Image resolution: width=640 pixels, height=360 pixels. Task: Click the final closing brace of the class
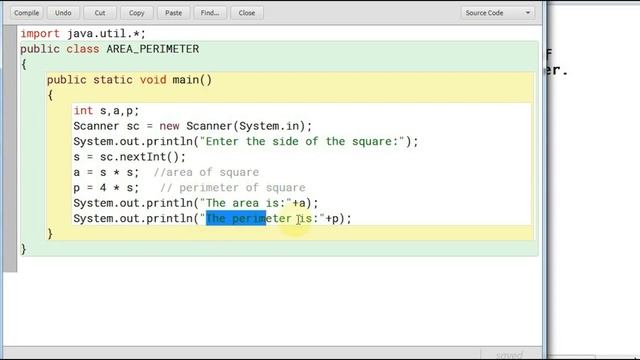point(24,249)
